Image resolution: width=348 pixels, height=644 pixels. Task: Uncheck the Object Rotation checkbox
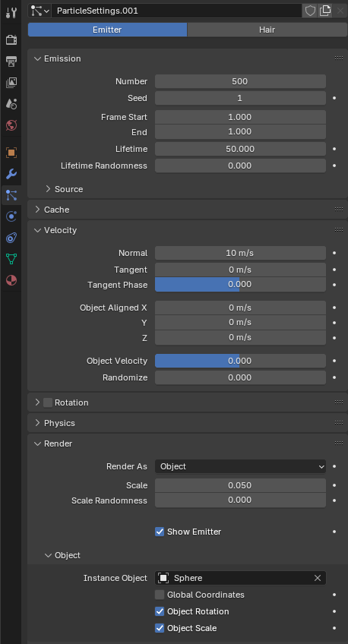click(x=160, y=611)
